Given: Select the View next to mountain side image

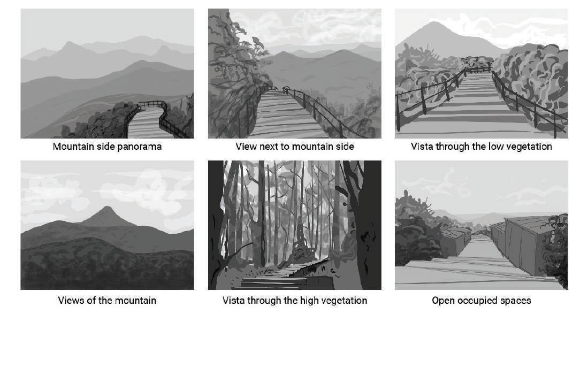Looking at the screenshot, I should click(295, 73).
